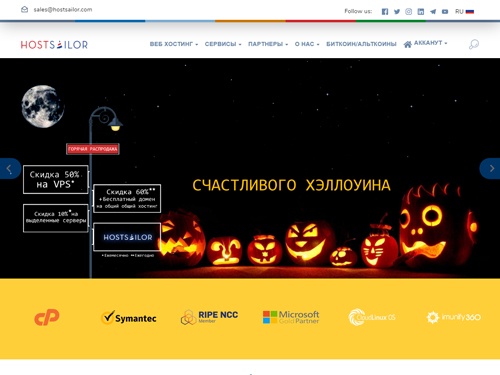Image resolution: width=500 pixels, height=375 pixels.
Task: Click the Скидка 50% на VPS sign
Action: click(x=56, y=179)
